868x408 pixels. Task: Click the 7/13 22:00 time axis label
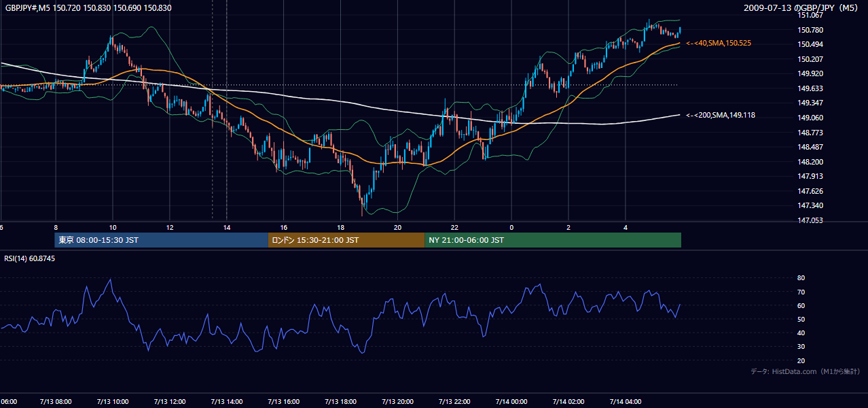pyautogui.click(x=455, y=401)
